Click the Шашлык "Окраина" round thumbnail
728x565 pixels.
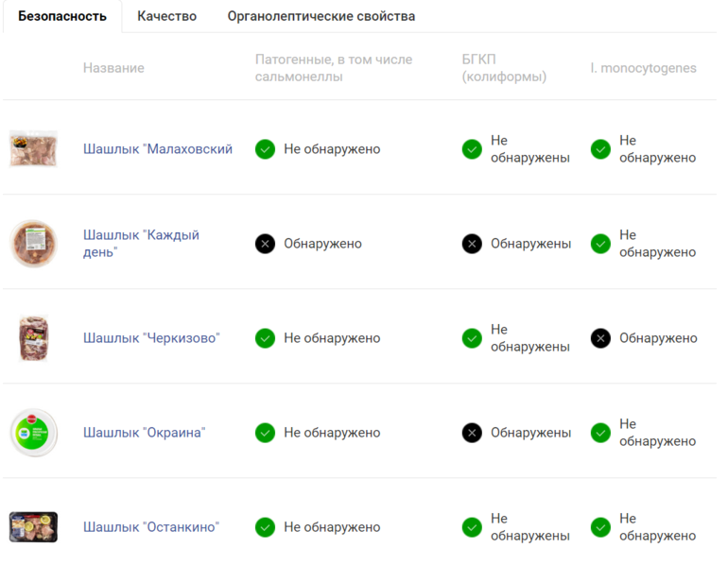pos(33,433)
